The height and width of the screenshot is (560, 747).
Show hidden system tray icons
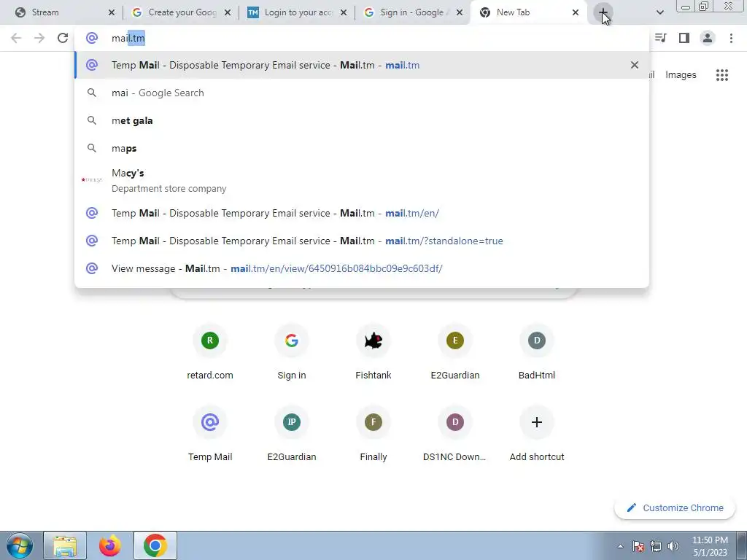pyautogui.click(x=620, y=546)
